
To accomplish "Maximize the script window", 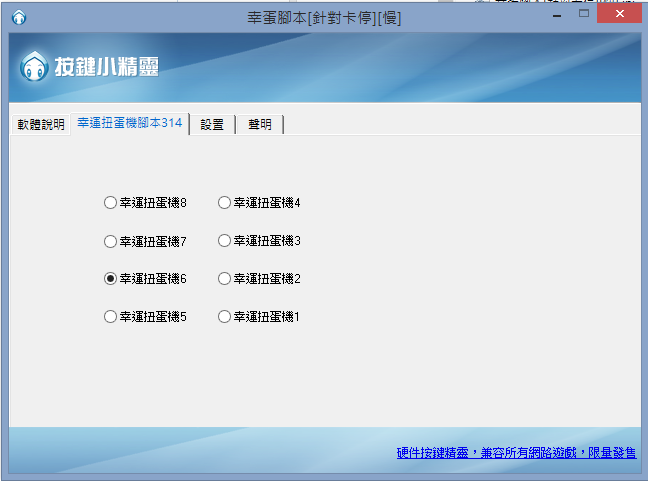I will 584,15.
